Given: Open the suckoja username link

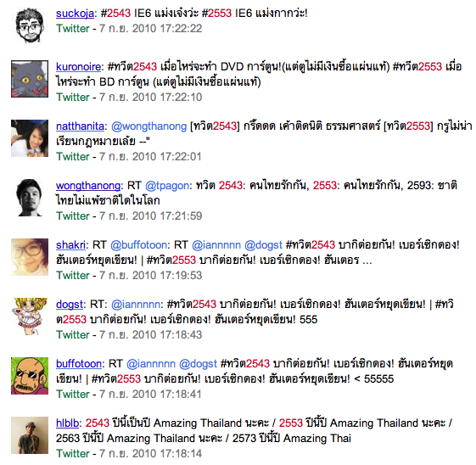Looking at the screenshot, I should point(75,14).
